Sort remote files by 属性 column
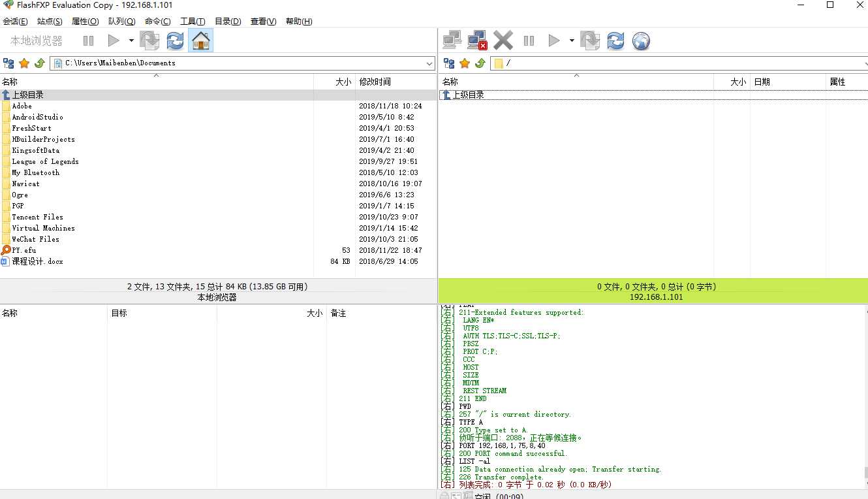 click(x=847, y=82)
